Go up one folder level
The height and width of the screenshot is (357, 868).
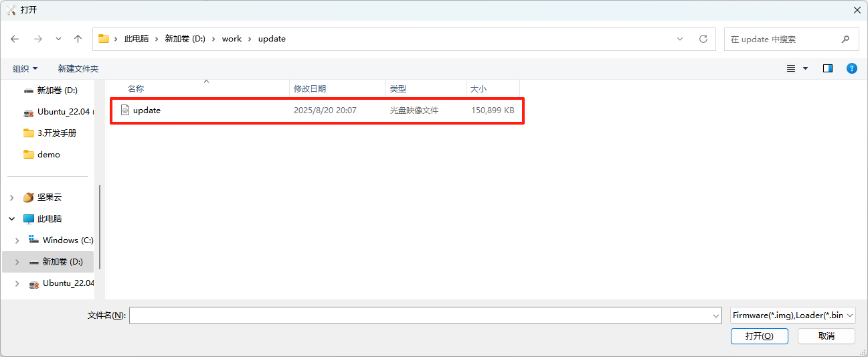click(78, 39)
